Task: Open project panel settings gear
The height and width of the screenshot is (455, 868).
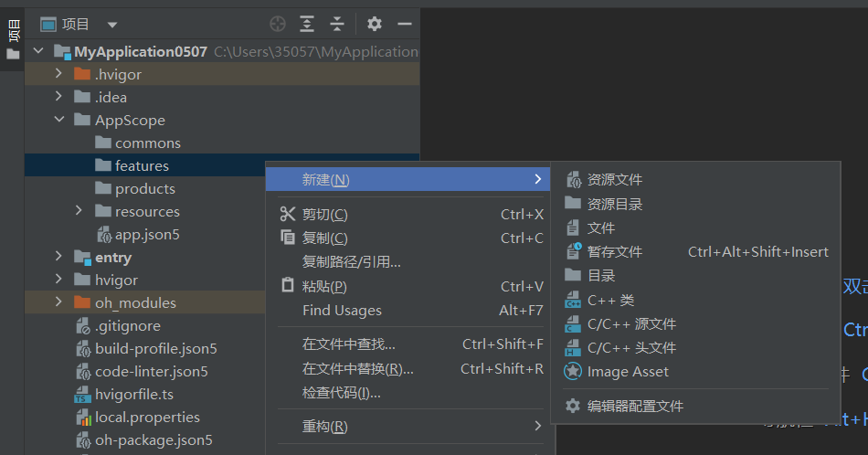Action: pos(375,24)
